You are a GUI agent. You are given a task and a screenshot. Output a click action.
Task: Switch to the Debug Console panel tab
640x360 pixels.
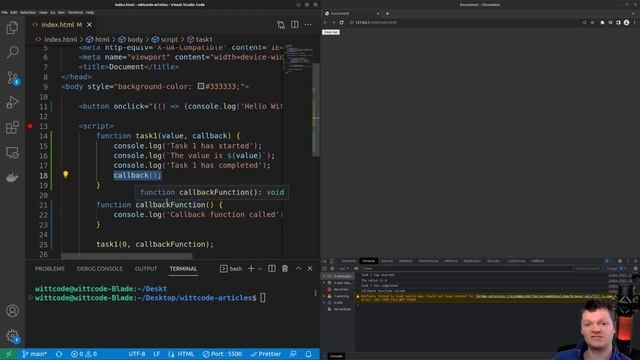click(x=100, y=269)
